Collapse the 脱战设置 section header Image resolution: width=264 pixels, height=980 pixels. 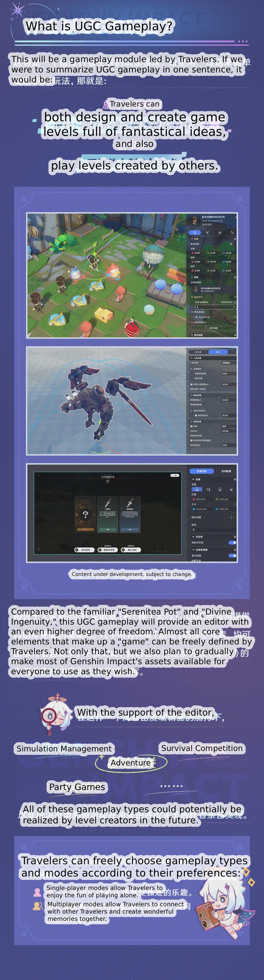(x=192, y=395)
